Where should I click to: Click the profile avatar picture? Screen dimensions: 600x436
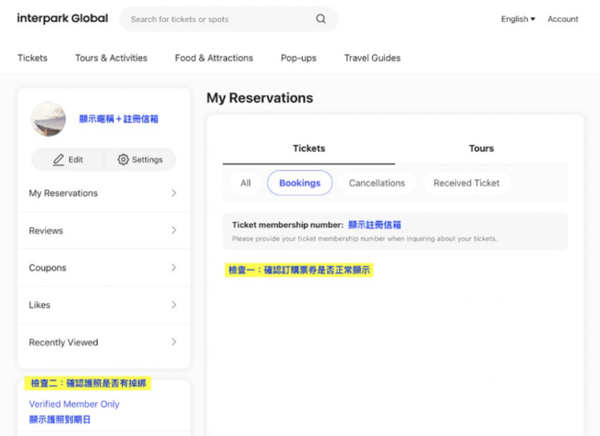[x=48, y=119]
